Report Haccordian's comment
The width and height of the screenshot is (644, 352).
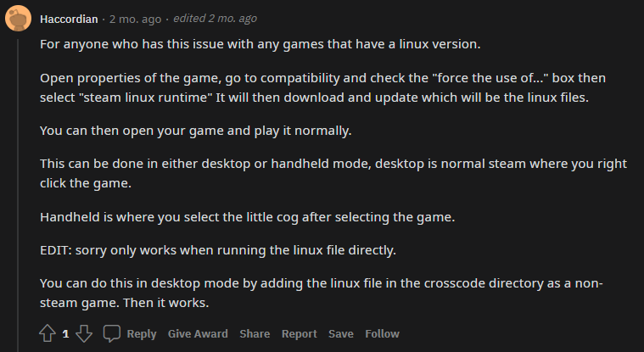pos(299,333)
